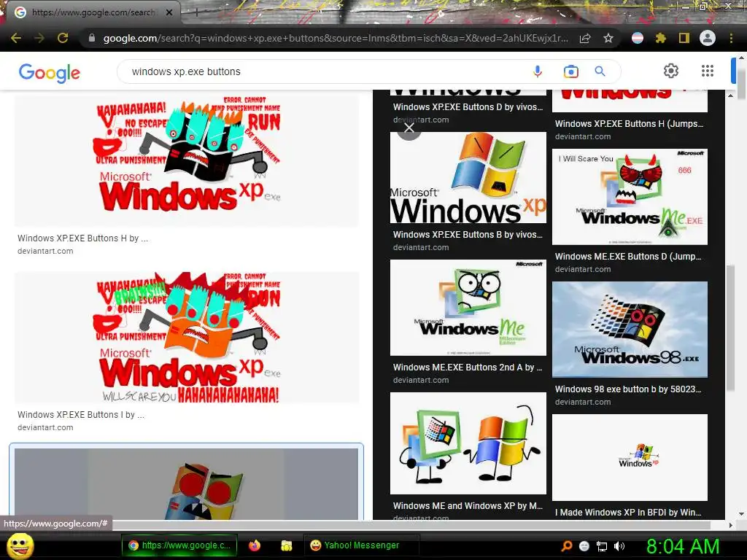Close the image preview panel

pyautogui.click(x=409, y=128)
